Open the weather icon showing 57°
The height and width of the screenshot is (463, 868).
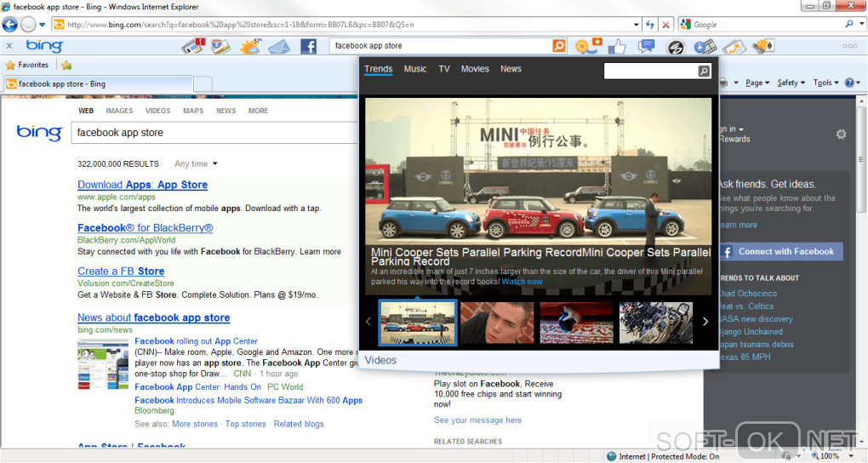[250, 46]
